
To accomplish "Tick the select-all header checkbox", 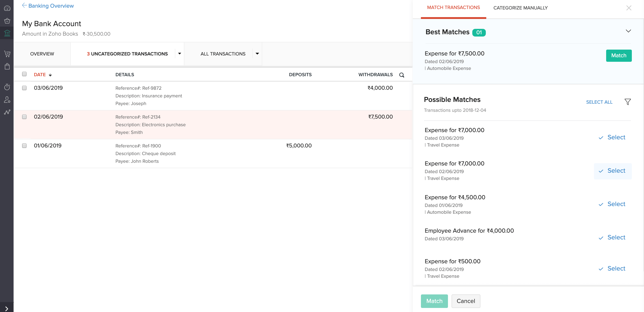I will pos(24,74).
